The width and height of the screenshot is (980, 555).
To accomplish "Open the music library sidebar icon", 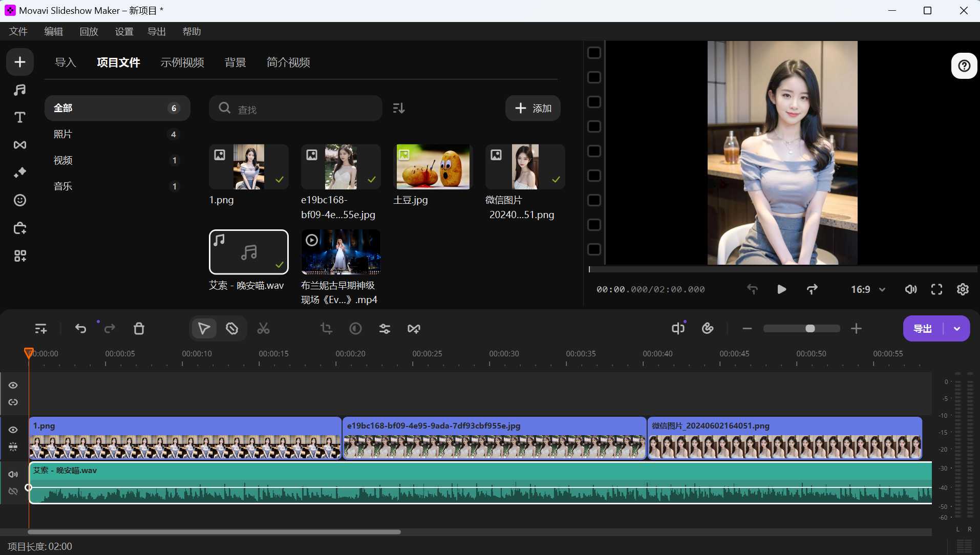I will click(20, 90).
